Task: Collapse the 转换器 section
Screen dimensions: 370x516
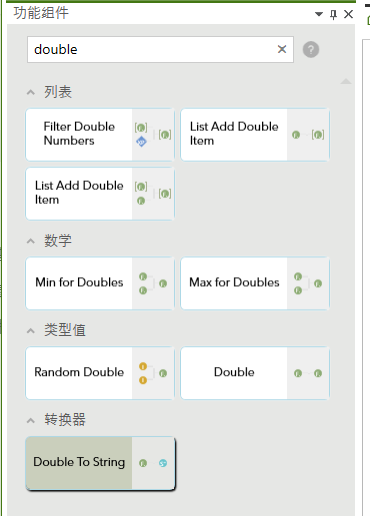Action: tap(31, 420)
